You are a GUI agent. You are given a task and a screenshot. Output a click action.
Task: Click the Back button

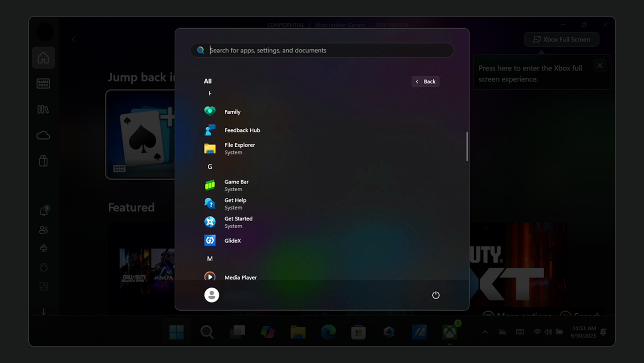[425, 81]
